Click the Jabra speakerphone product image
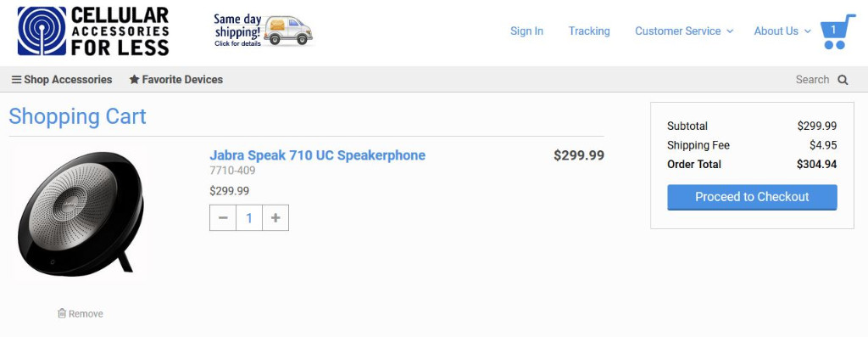 [x=81, y=214]
